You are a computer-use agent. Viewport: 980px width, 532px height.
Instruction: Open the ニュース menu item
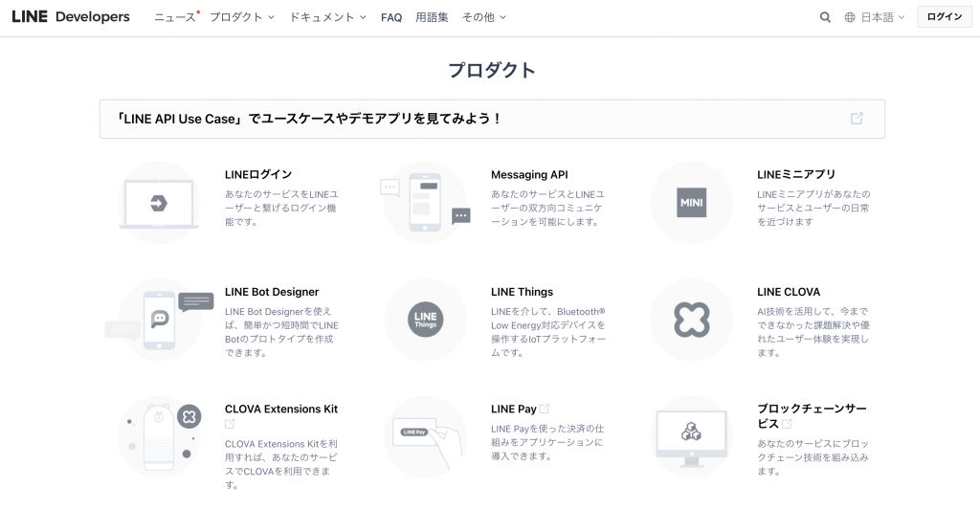pyautogui.click(x=176, y=17)
